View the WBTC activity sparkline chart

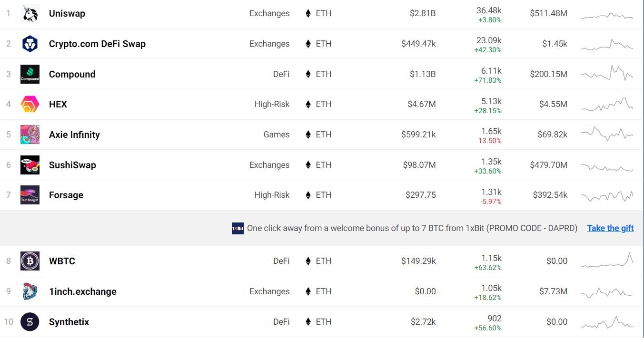(607, 261)
